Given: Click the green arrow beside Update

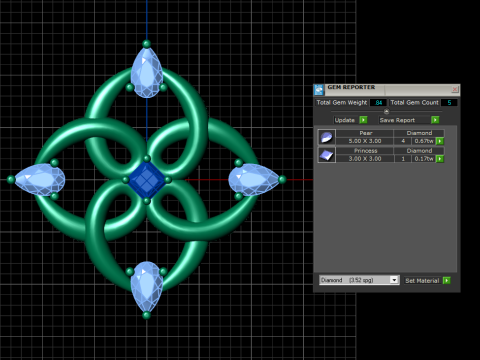Looking at the screenshot, I should (x=363, y=120).
